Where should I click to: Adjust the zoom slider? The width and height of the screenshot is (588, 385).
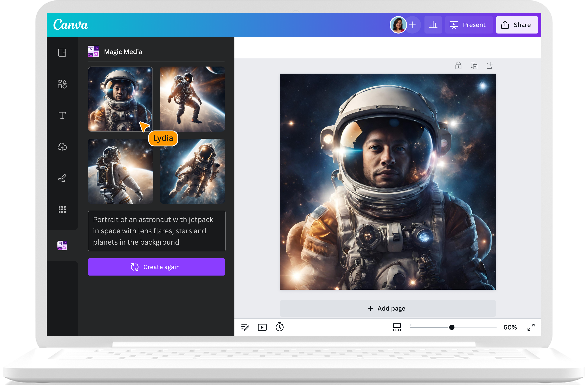pyautogui.click(x=452, y=327)
